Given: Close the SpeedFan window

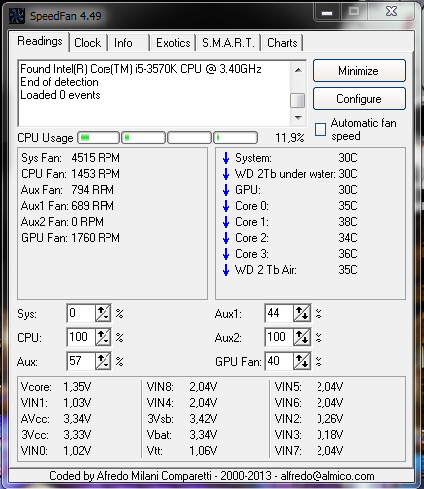Looking at the screenshot, I should pyautogui.click(x=392, y=12).
